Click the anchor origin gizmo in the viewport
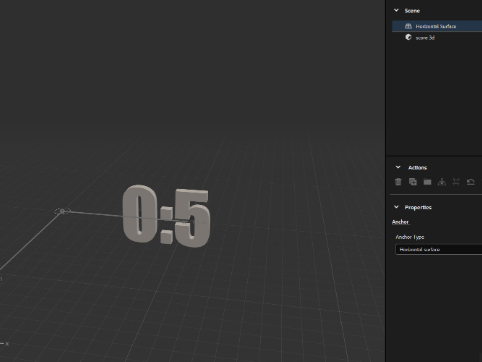 (62, 211)
